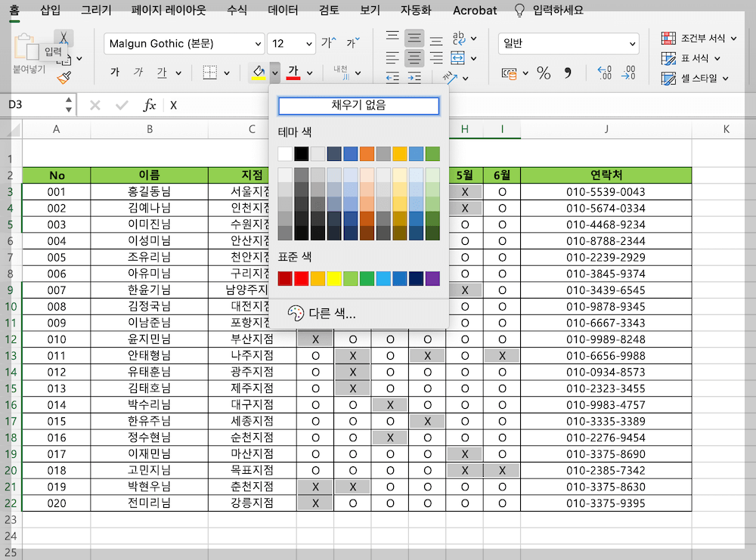Click the 채우기 없음 button
This screenshot has width=756, height=560.
pos(358,106)
